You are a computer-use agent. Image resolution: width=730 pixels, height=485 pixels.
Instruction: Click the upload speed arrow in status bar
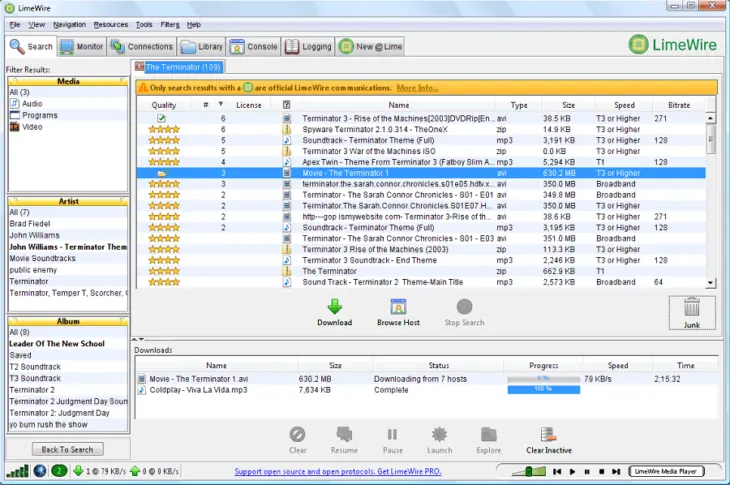(135, 471)
